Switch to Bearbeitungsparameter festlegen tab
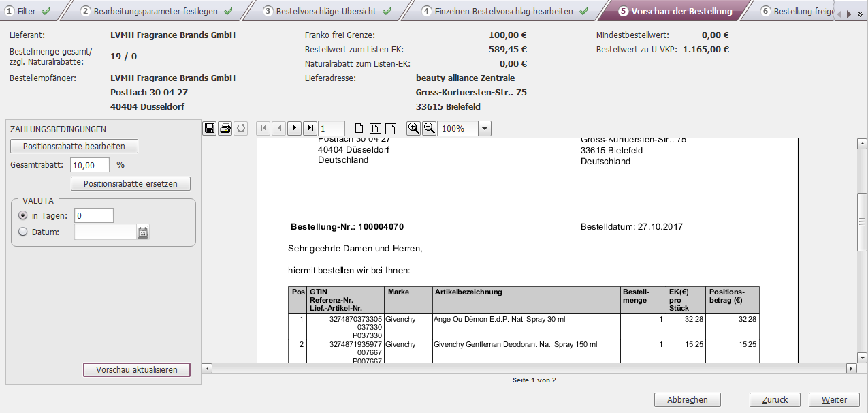Image resolution: width=868 pixels, height=413 pixels. (156, 11)
